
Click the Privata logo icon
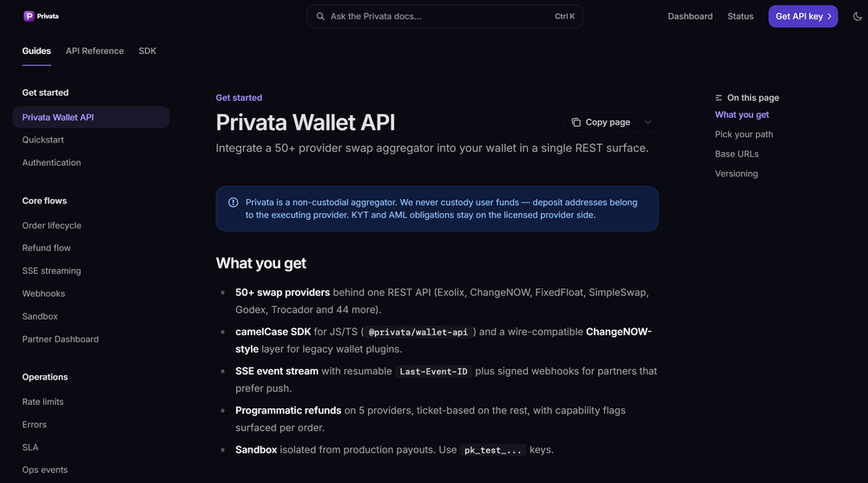29,16
